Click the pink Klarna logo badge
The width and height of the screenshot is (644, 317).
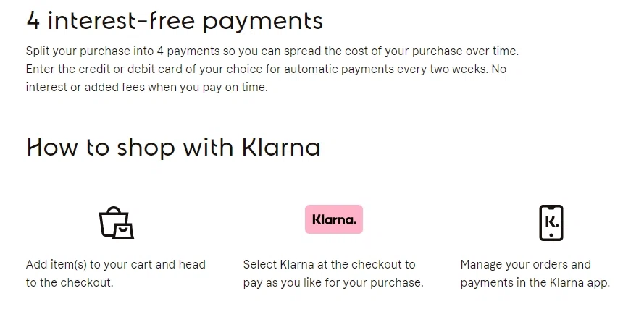(333, 219)
